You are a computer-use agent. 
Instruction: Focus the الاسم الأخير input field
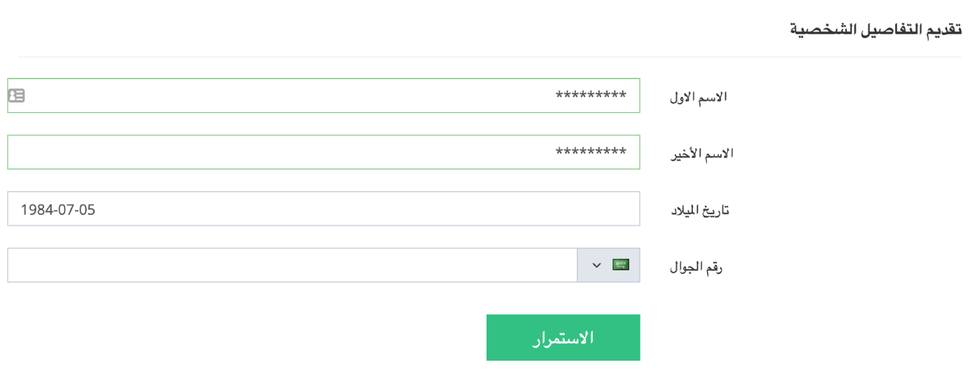click(x=323, y=152)
